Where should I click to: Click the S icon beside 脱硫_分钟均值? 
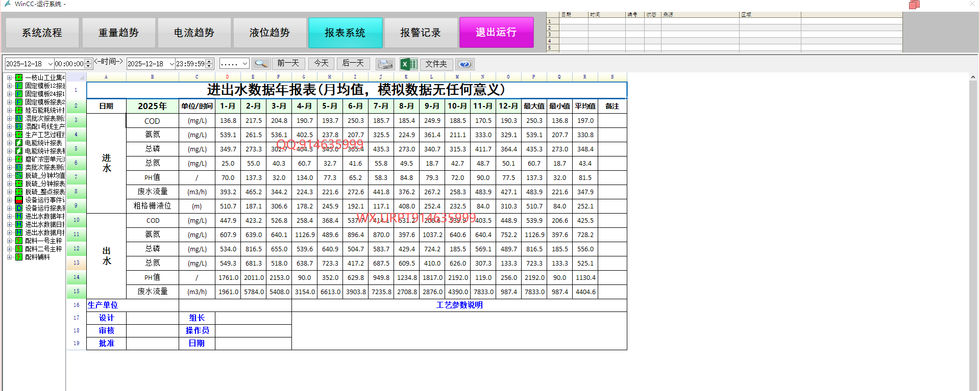click(19, 175)
